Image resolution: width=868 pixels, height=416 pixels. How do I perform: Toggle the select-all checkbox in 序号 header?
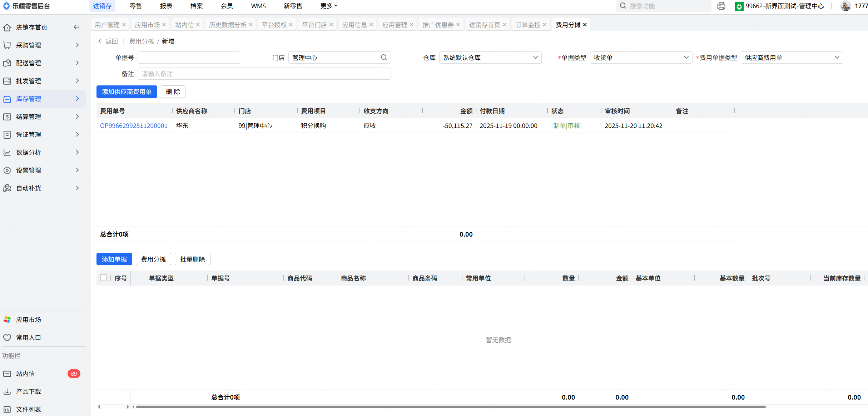[x=104, y=278]
